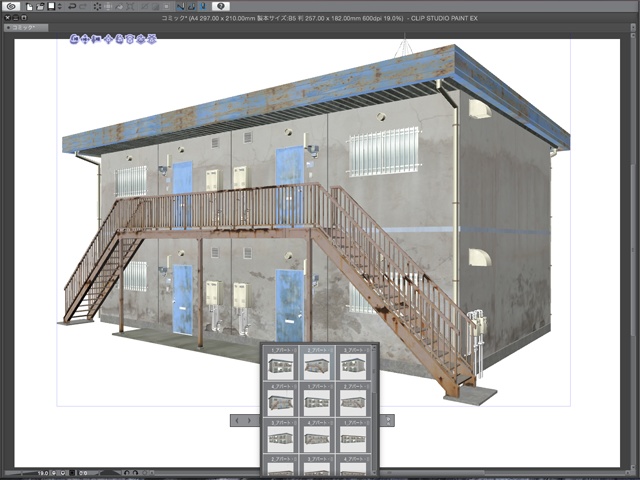Choose the highlighted 2_アパート preset thumbnail
The image size is (640, 480).
coord(317,362)
